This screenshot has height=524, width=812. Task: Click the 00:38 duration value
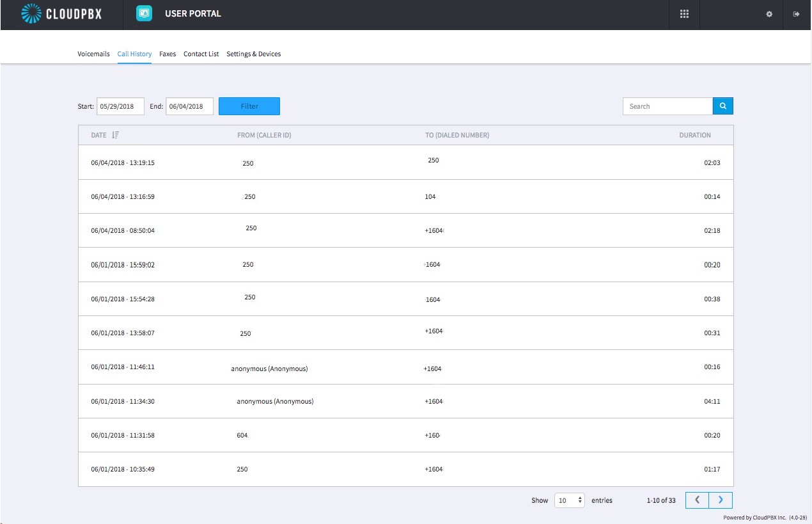(712, 299)
